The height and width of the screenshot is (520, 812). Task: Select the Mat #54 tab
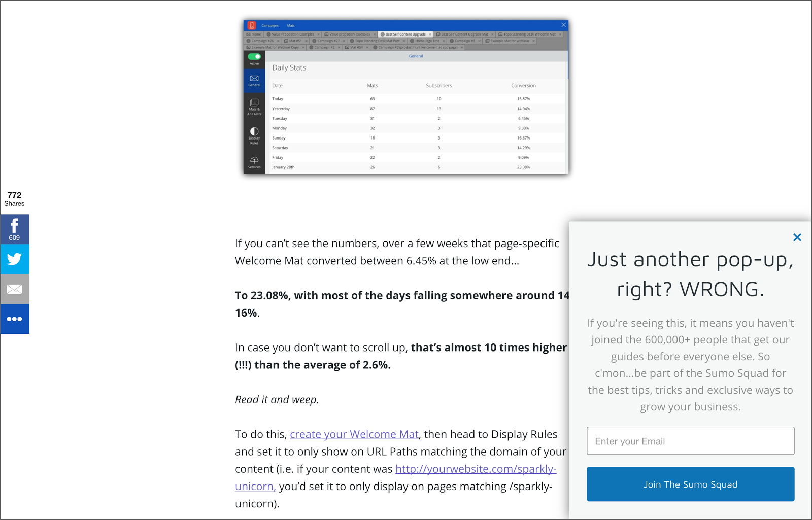(357, 48)
